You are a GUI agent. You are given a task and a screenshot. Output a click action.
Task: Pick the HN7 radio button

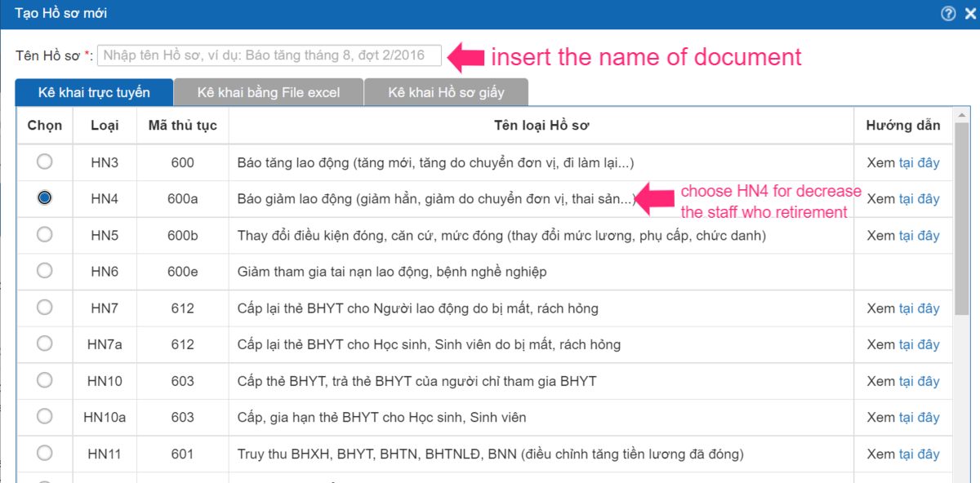45,308
